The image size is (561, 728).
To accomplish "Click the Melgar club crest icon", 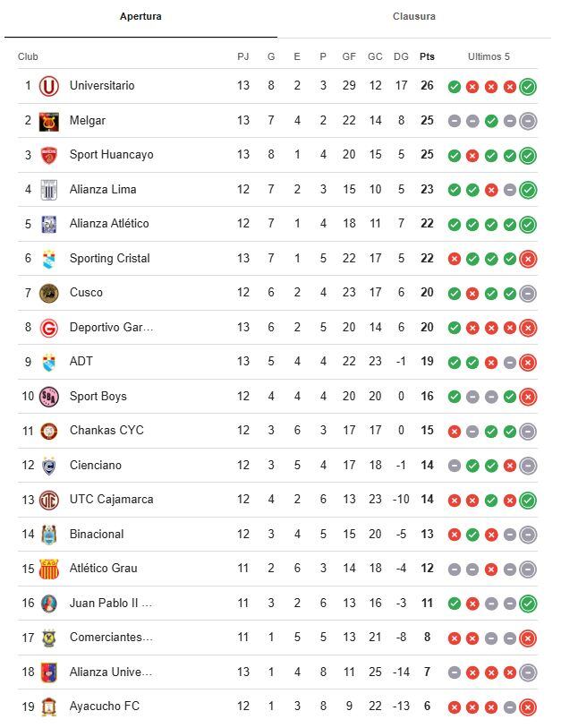I will [48, 121].
